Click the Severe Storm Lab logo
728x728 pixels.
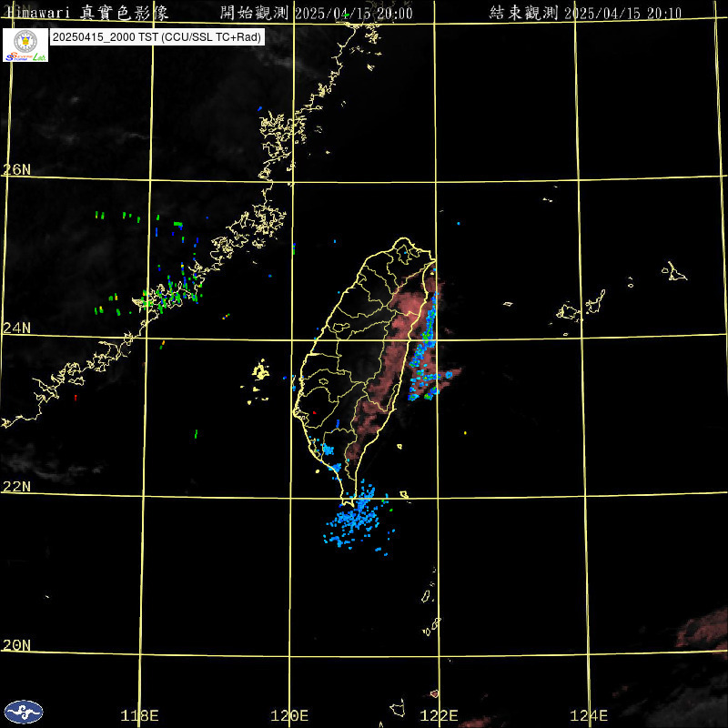coord(25,45)
